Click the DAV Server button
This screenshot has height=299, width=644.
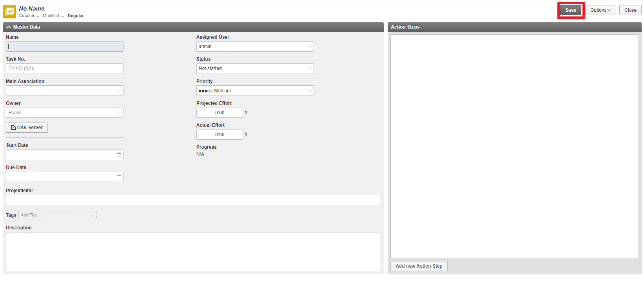pos(27,128)
